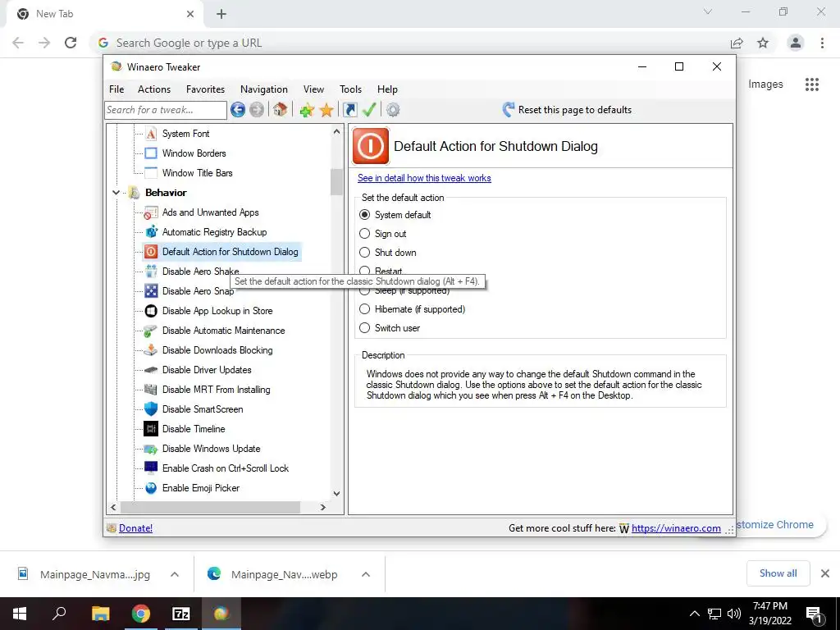Select the Restart radio option

pyautogui.click(x=365, y=271)
